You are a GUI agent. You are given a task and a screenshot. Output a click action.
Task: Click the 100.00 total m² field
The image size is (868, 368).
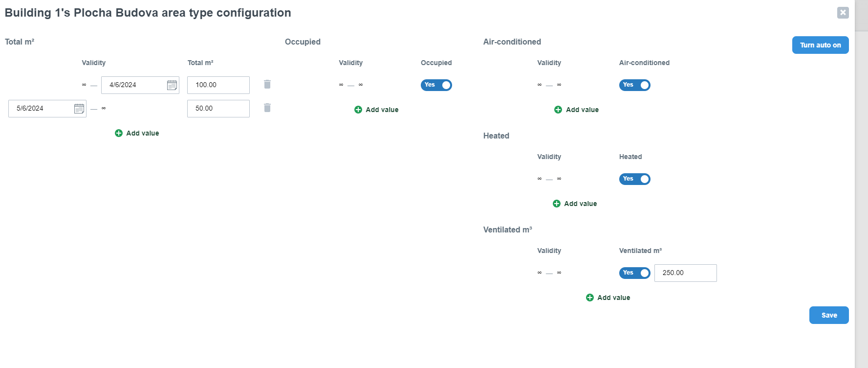coord(218,85)
